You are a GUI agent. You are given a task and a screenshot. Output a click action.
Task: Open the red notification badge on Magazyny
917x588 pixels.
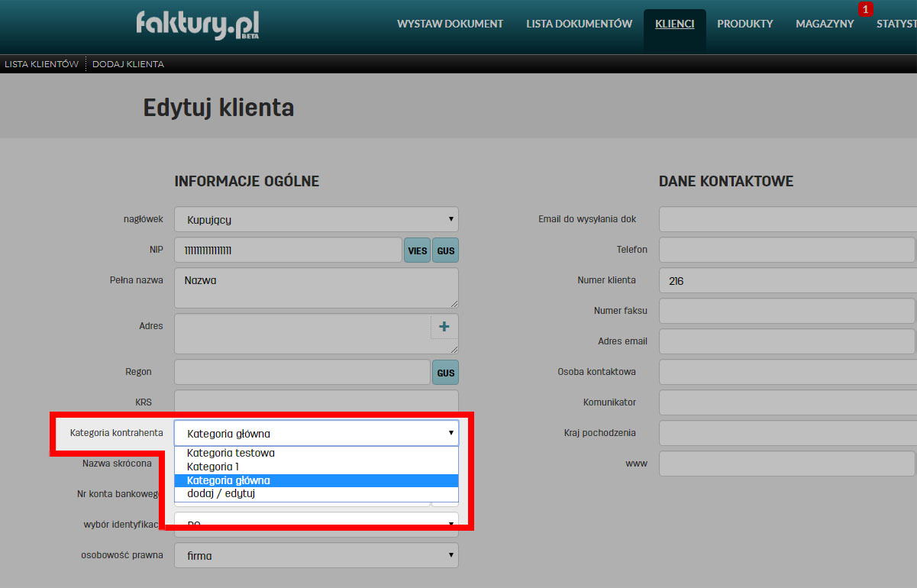pos(865,9)
